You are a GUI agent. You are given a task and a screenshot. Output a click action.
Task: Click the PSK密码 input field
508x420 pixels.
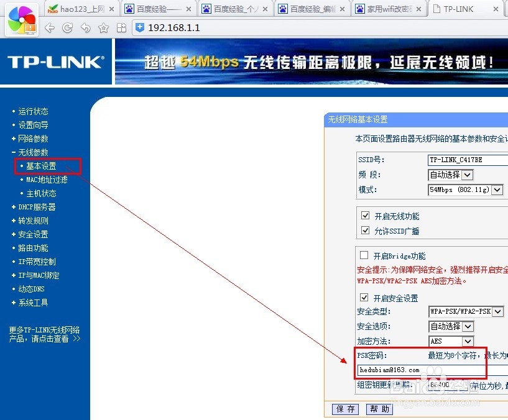tap(433, 370)
